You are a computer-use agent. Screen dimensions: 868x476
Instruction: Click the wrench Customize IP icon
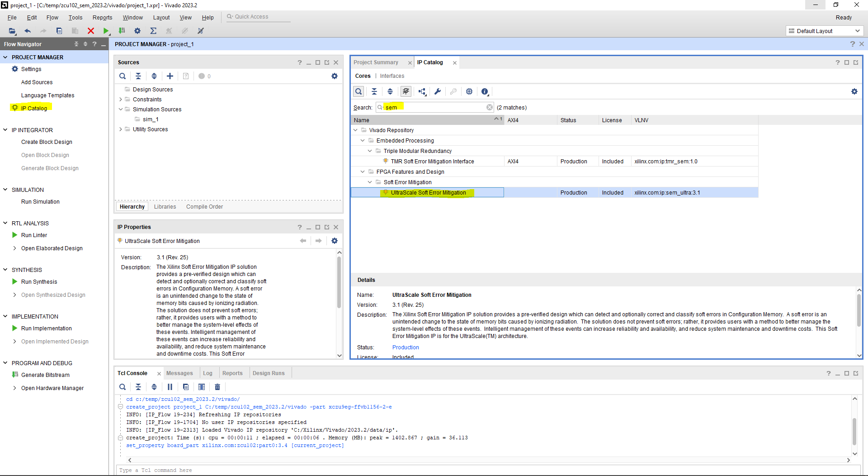pyautogui.click(x=437, y=91)
